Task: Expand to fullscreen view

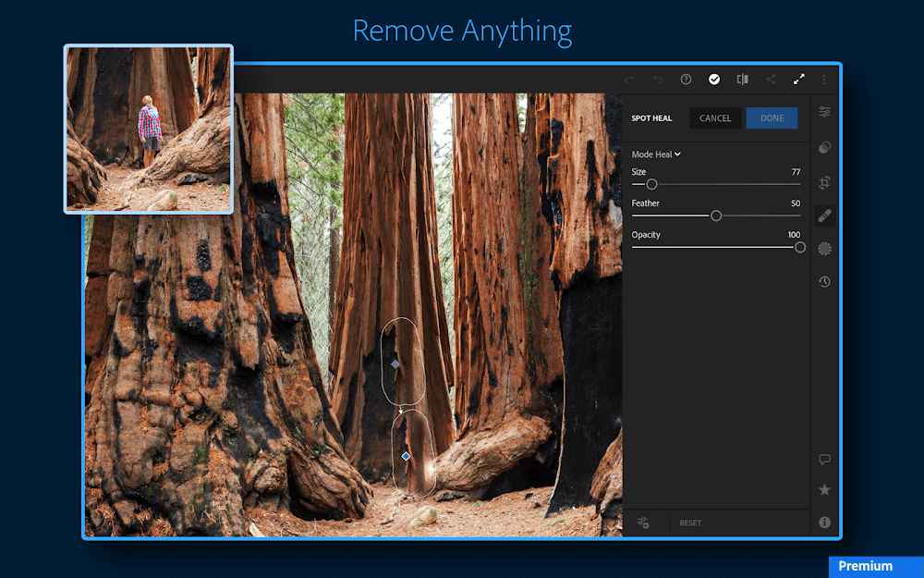Action: tap(799, 80)
